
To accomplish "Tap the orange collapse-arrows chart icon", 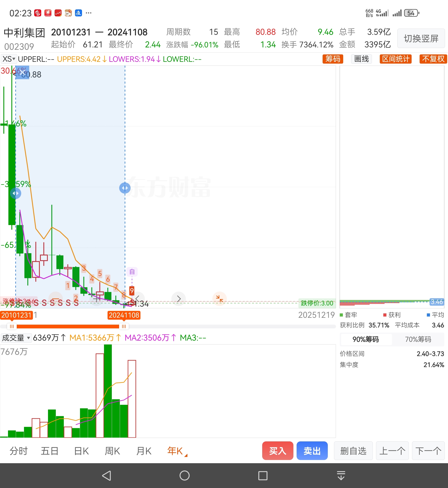I will point(219,299).
